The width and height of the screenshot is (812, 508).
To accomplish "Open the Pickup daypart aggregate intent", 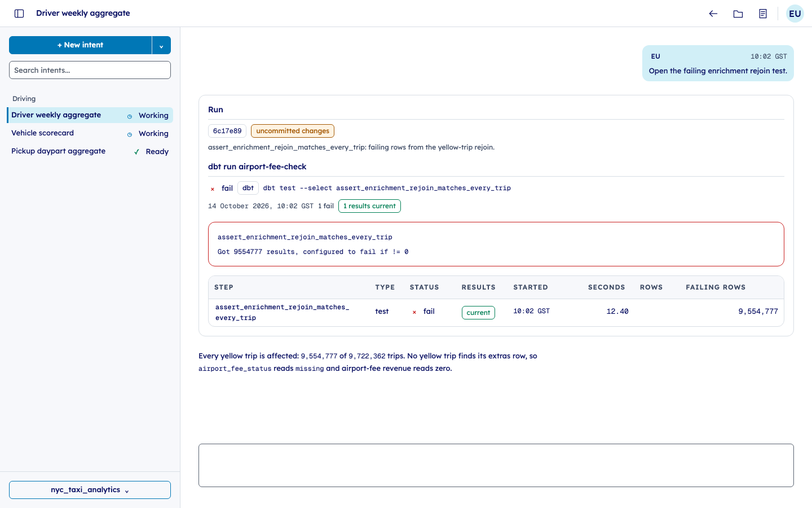I will coord(90,151).
